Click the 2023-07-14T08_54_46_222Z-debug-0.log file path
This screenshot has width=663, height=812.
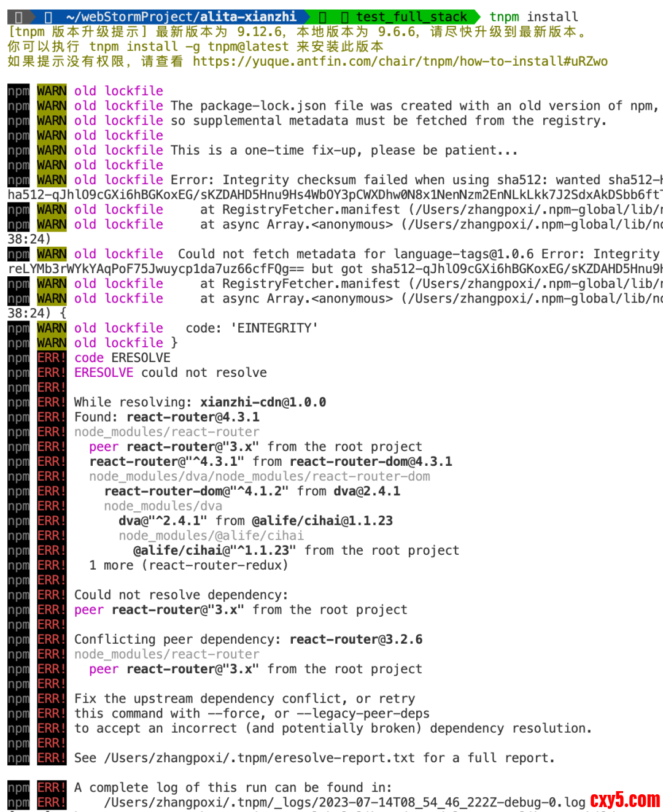pos(345,803)
